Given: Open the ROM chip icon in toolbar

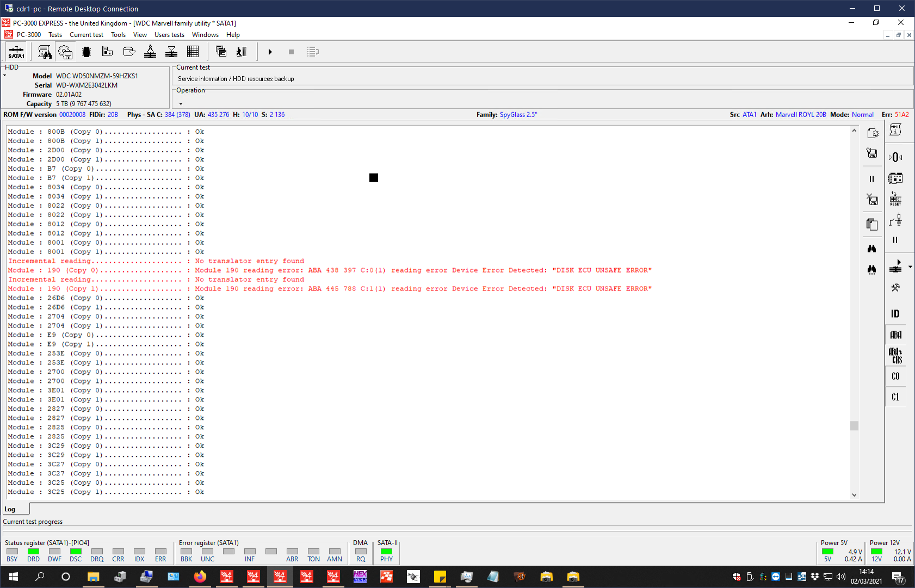Looking at the screenshot, I should tap(86, 52).
